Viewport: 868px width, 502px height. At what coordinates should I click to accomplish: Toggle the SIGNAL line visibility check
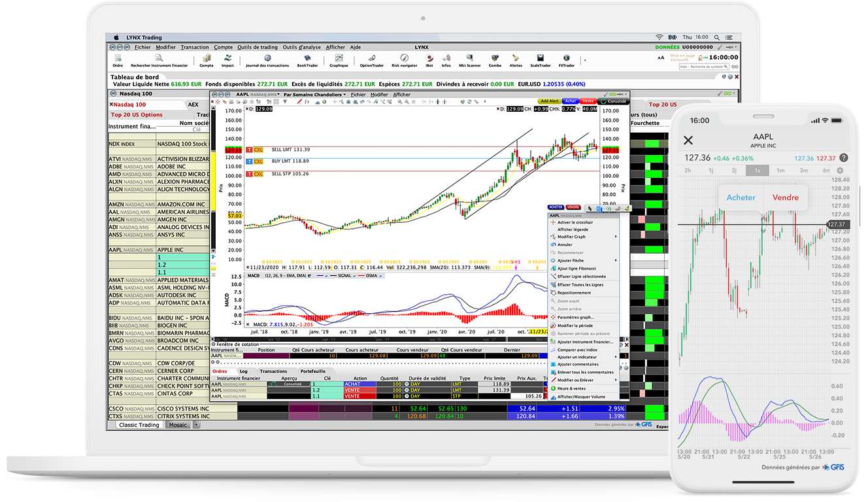pyautogui.click(x=354, y=276)
